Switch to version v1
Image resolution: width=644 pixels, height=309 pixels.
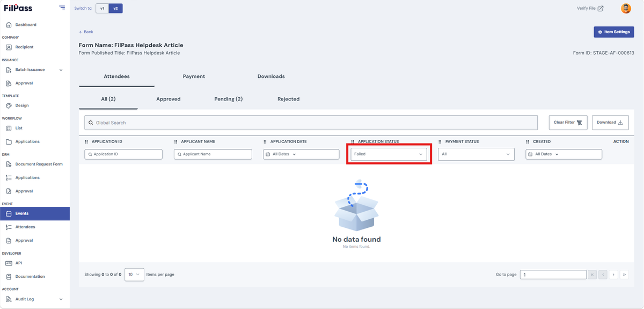102,9
